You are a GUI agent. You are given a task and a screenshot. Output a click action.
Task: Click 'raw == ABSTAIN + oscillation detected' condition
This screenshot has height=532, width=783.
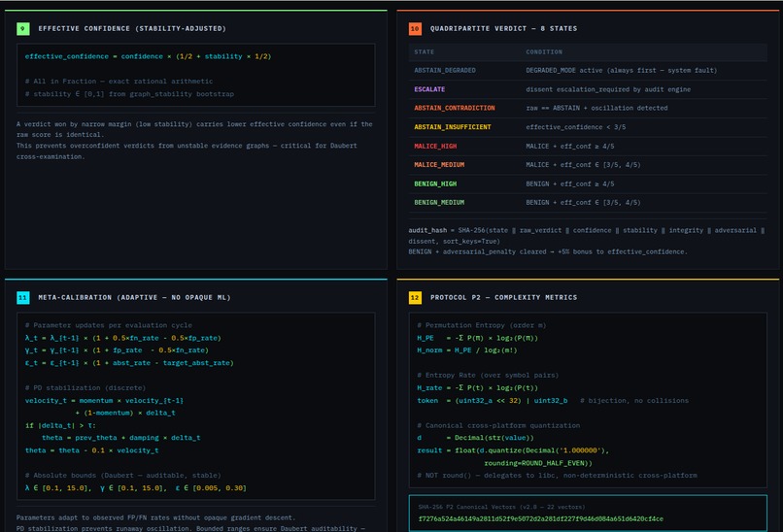point(596,108)
